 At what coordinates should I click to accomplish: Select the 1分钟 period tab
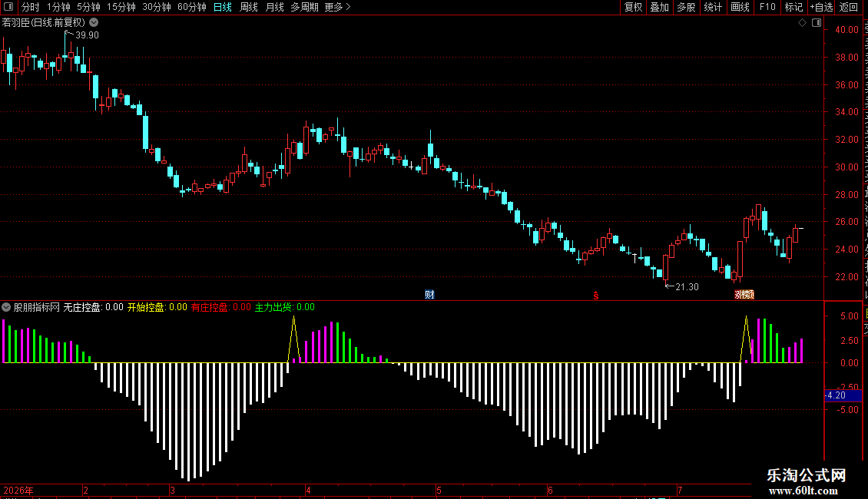pos(58,7)
